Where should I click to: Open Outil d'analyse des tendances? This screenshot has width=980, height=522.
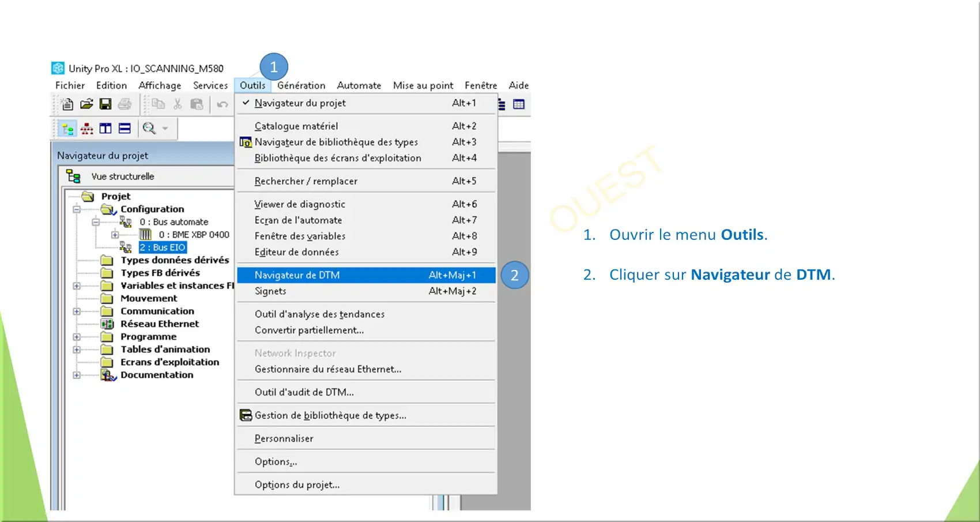(x=366, y=314)
